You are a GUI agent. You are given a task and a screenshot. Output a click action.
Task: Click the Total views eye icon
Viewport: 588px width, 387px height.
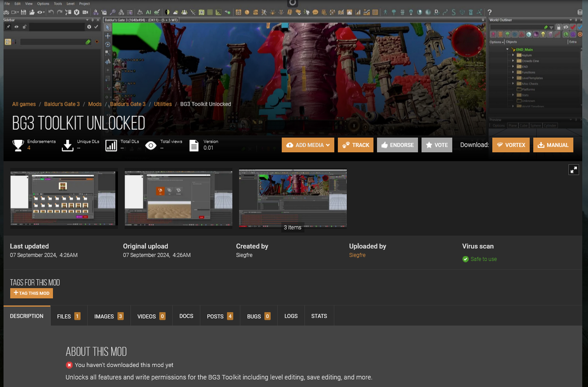coord(151,145)
